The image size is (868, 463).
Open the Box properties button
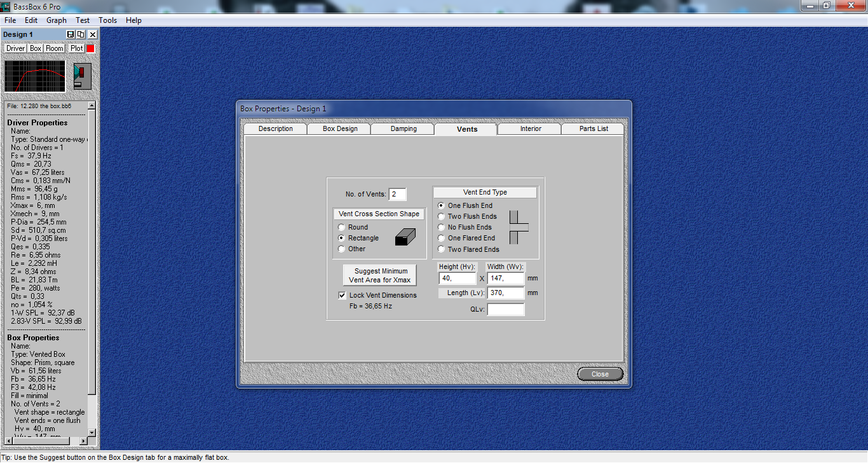pyautogui.click(x=36, y=48)
